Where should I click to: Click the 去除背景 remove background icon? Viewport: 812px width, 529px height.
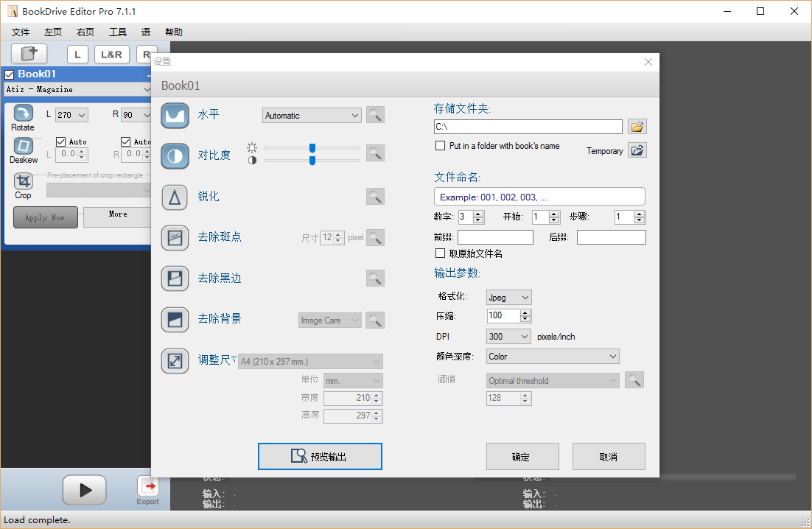click(175, 319)
